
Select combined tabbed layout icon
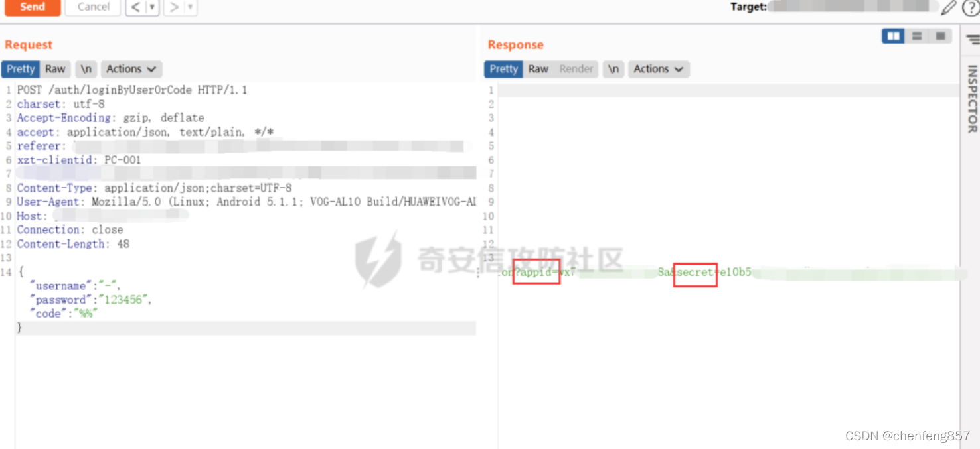940,36
